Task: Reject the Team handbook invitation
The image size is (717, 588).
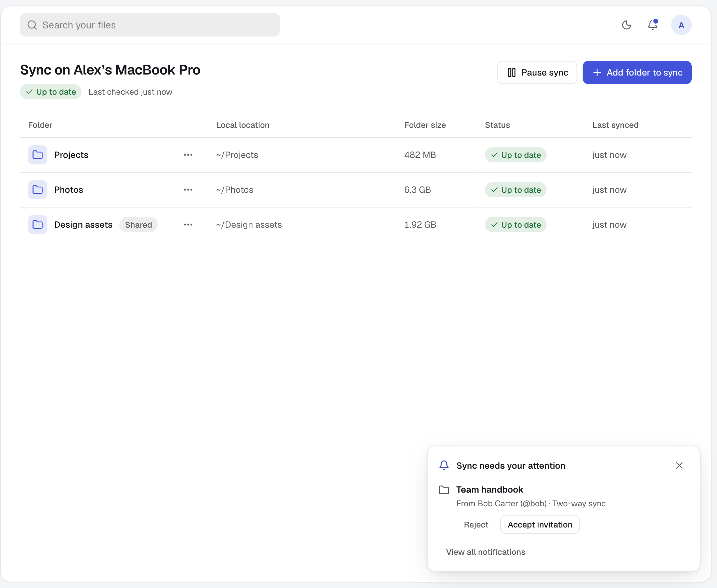Action: (x=476, y=525)
